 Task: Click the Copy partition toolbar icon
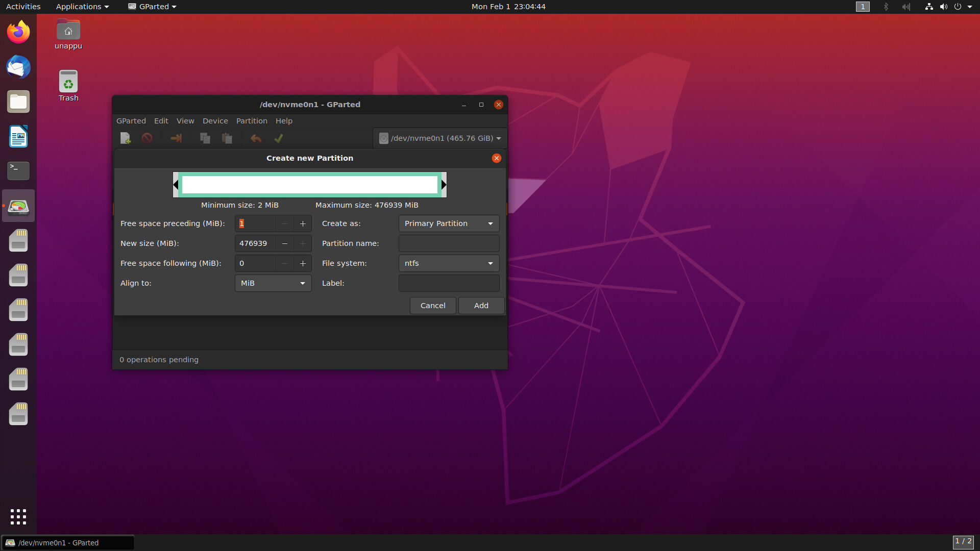click(x=205, y=138)
